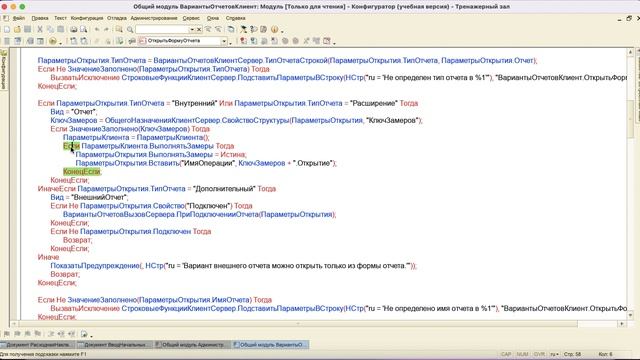Click the Cut scissors icon
Screen dimensions: 640x360
tap(40, 29)
